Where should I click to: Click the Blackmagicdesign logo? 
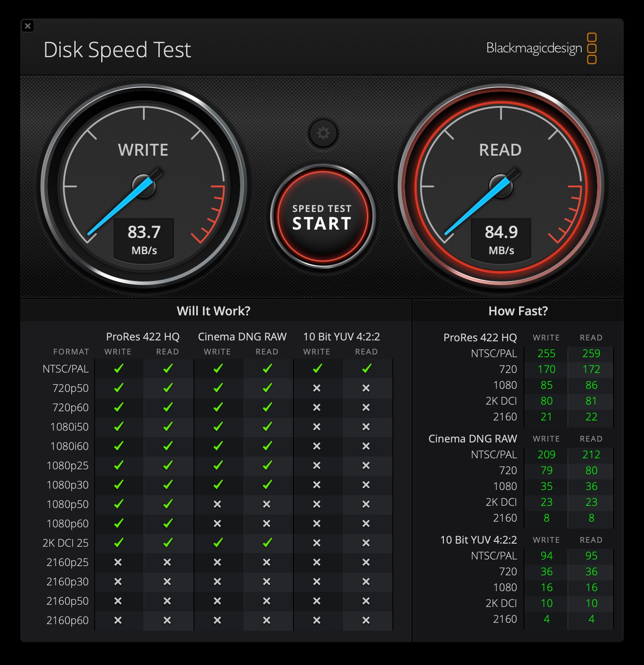tap(542, 48)
